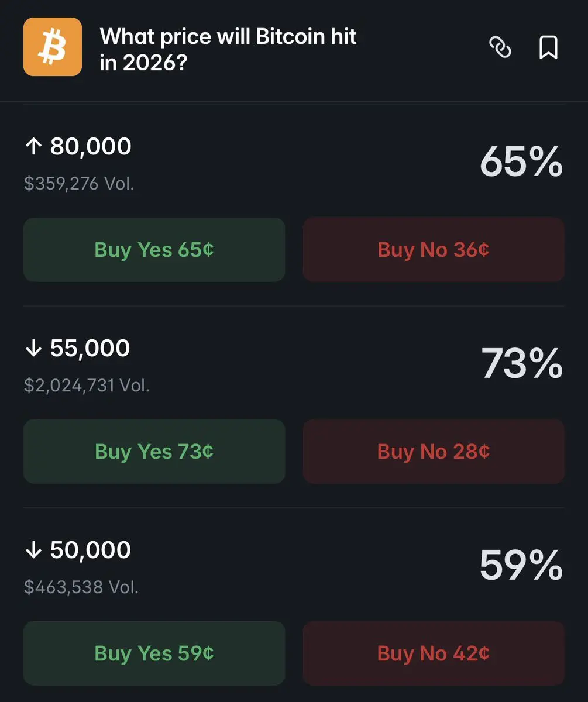This screenshot has height=702, width=588.
Task: Click the down arrow beside 50,000
Action: pyautogui.click(x=33, y=550)
